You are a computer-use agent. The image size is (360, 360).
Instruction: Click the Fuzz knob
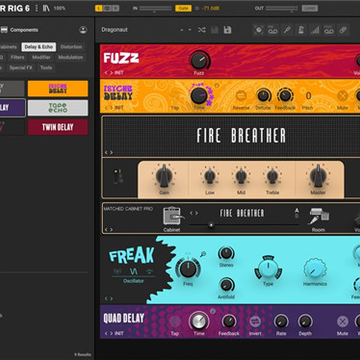pyautogui.click(x=199, y=61)
